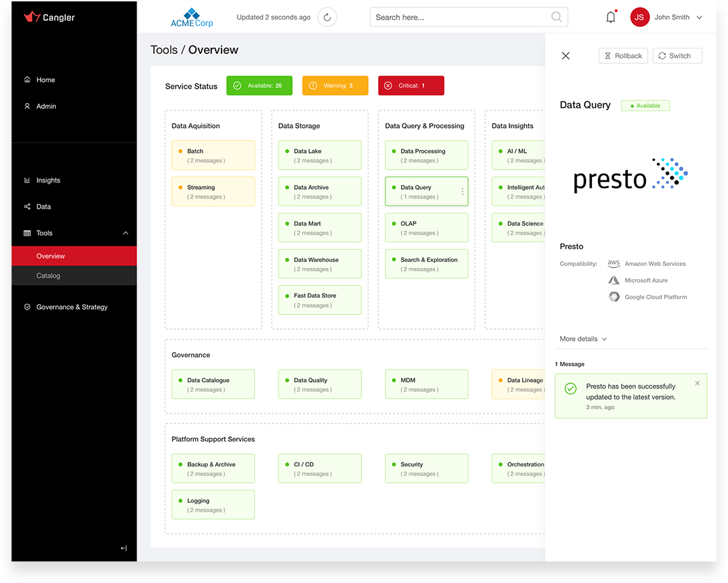Open the AI / ML card
Screen dimensions: 728x583
519,155
